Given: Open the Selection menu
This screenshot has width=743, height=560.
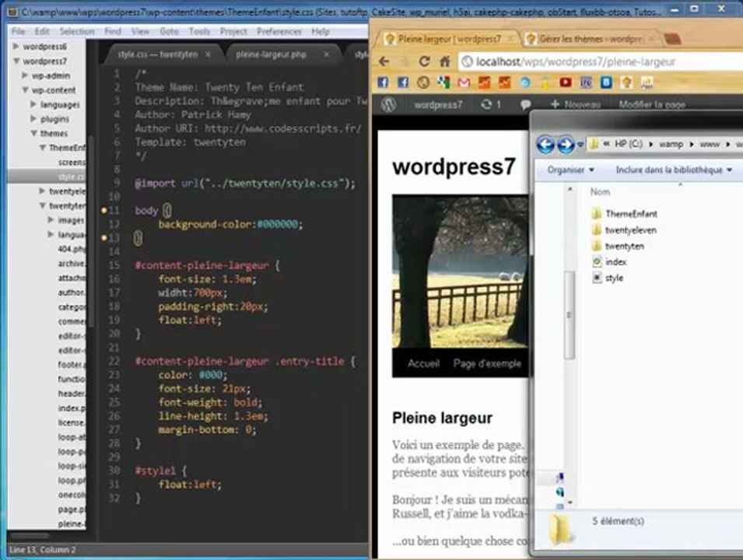Looking at the screenshot, I should click(x=77, y=31).
